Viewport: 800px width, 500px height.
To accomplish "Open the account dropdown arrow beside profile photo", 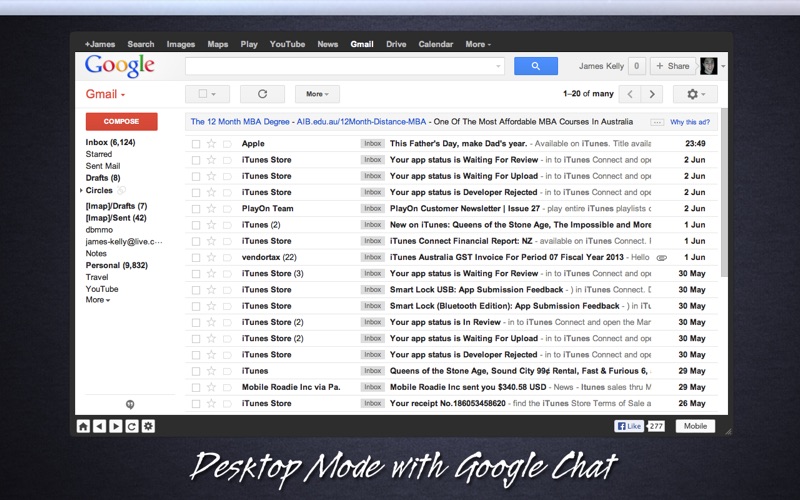I will [x=723, y=66].
